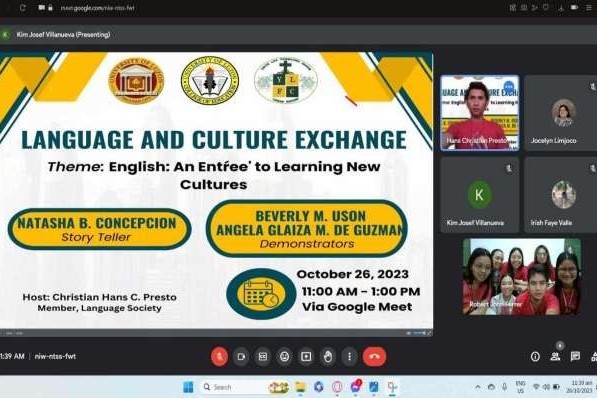Image resolution: width=597 pixels, height=398 pixels.
Task: Select Hans Christian Presto video tile
Action: [480, 113]
